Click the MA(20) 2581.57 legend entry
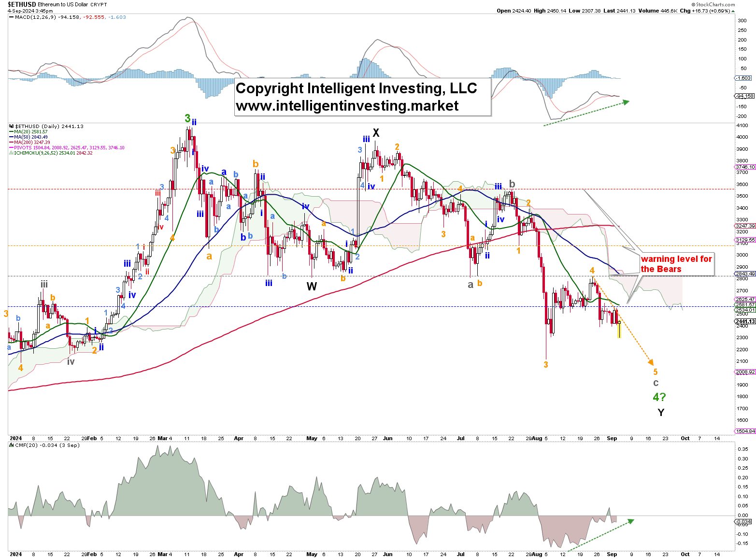The width and height of the screenshot is (756, 559). point(31,131)
